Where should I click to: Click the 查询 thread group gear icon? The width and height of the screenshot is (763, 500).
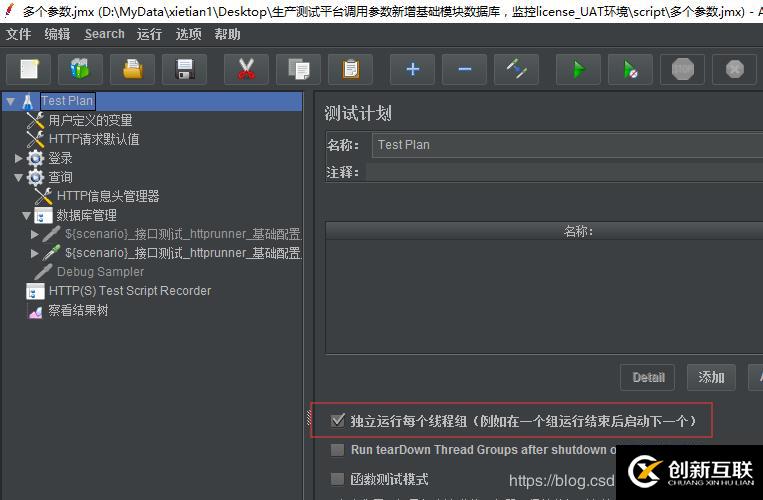pyautogui.click(x=35, y=177)
